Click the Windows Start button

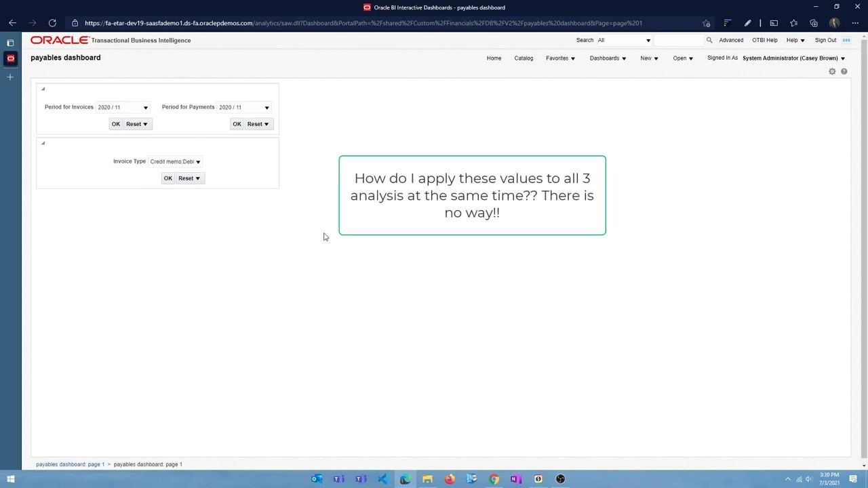10,479
